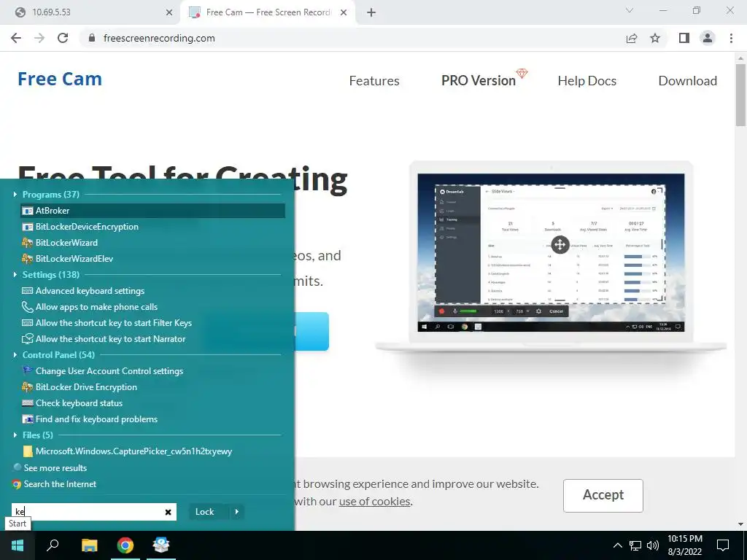Show hidden tray icons chevron
Image resolution: width=747 pixels, height=560 pixels.
(617, 545)
